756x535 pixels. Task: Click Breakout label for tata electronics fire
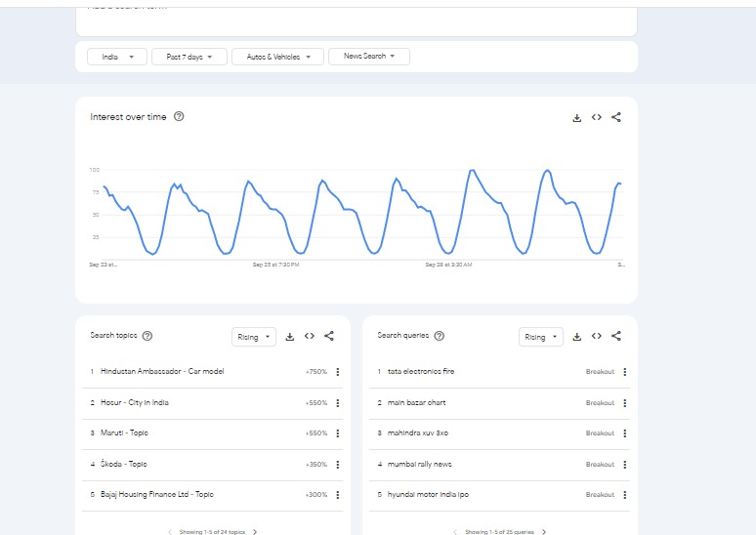pyautogui.click(x=600, y=372)
